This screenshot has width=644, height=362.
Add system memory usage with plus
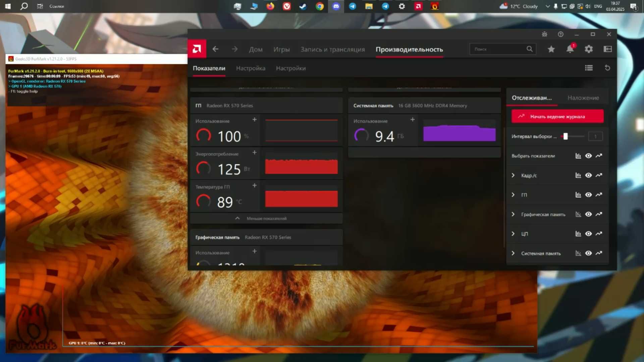[413, 120]
